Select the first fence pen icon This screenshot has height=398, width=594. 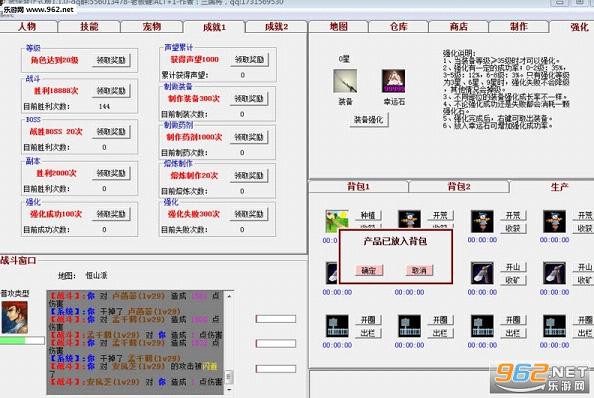(337, 326)
